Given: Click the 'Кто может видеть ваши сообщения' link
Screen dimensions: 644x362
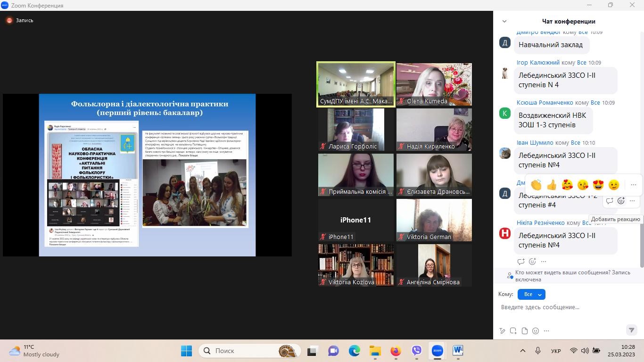Looking at the screenshot, I should [x=572, y=272].
